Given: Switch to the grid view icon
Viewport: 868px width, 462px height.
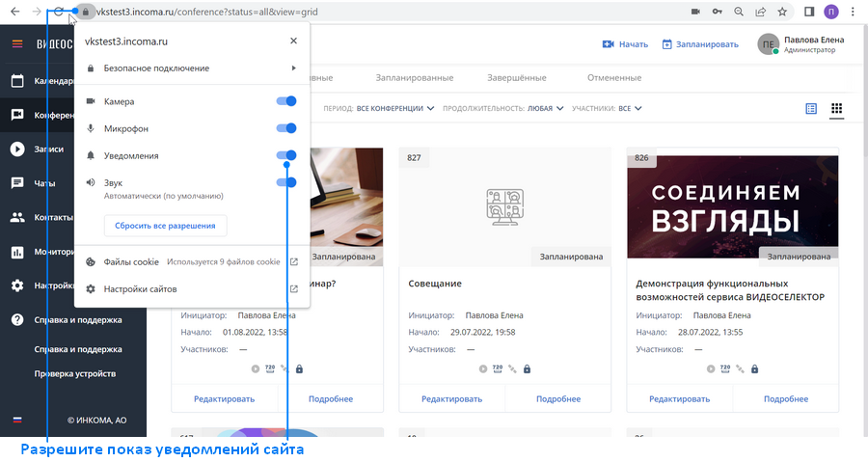Looking at the screenshot, I should tap(836, 108).
